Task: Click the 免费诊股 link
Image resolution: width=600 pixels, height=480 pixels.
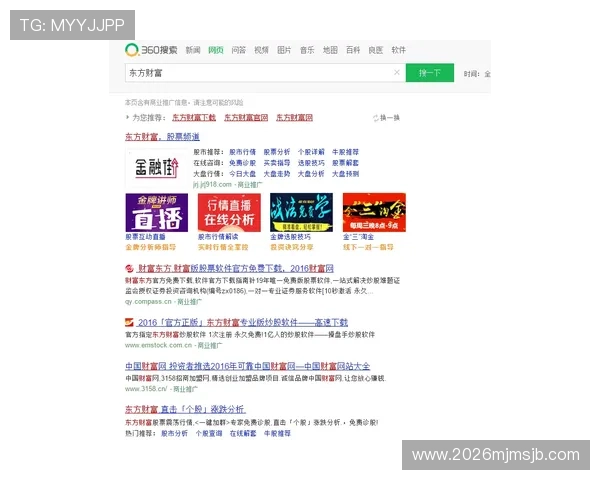Action: point(243,163)
